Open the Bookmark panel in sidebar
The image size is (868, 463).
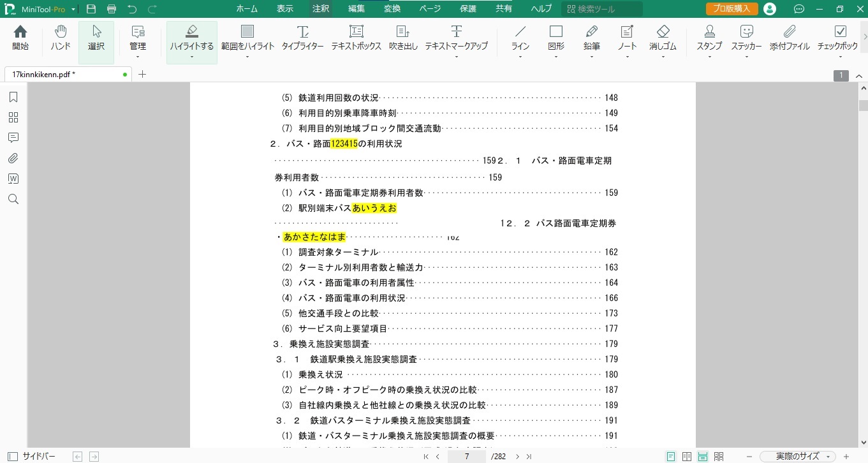[13, 97]
